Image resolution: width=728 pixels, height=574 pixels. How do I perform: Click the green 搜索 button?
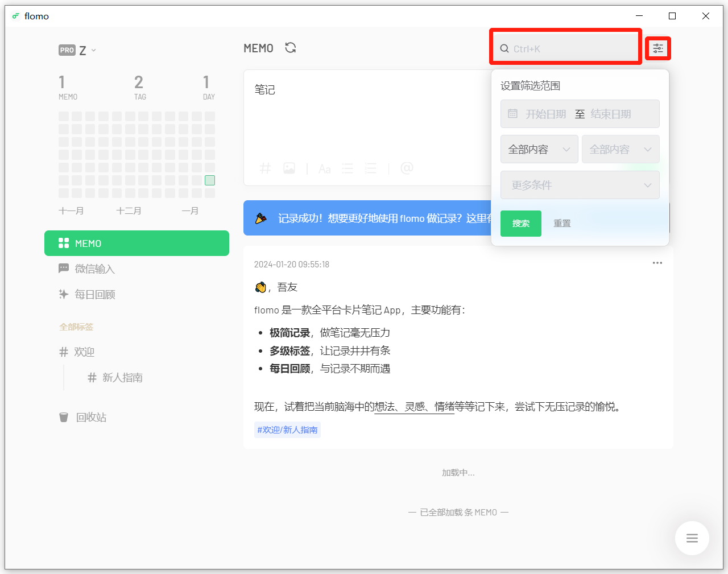[x=521, y=224]
